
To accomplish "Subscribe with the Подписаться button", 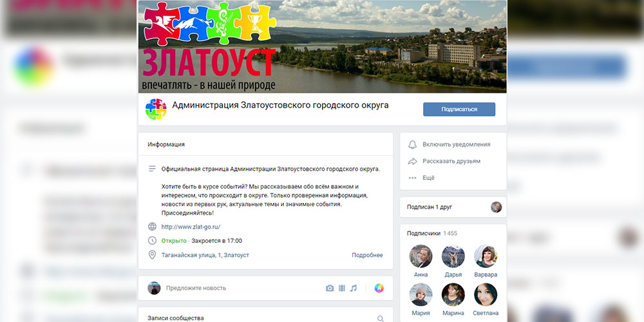I will click(459, 109).
